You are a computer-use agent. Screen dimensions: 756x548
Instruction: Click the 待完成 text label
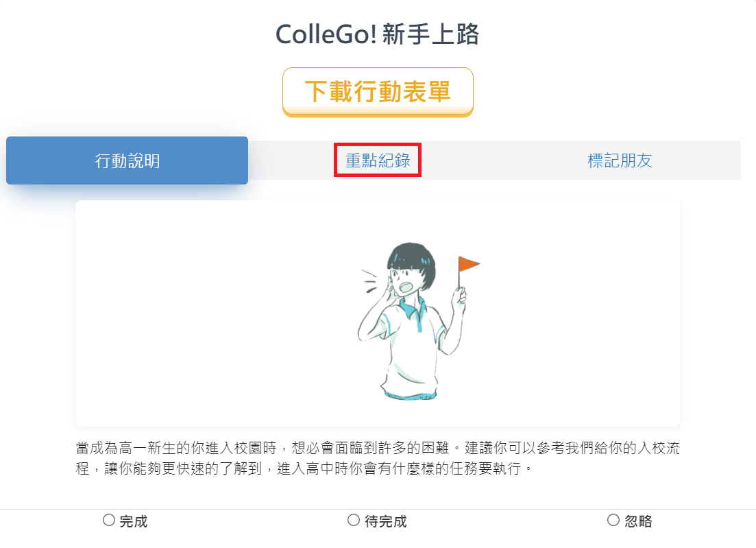pos(385,521)
